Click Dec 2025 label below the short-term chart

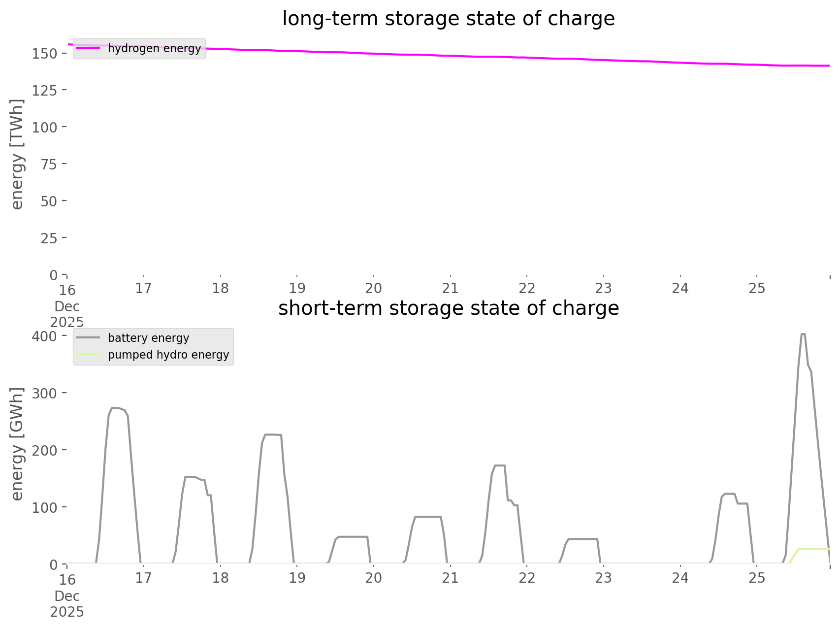67,604
